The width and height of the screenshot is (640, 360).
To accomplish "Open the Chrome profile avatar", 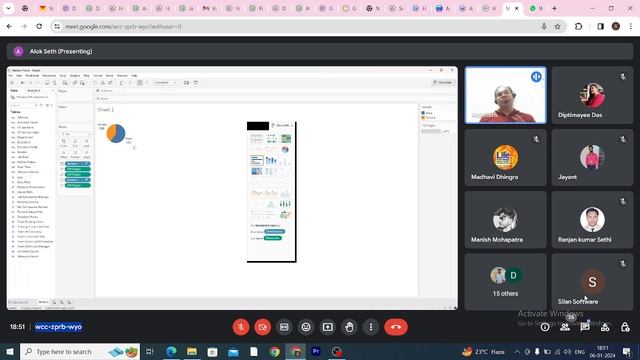I will coord(616,27).
